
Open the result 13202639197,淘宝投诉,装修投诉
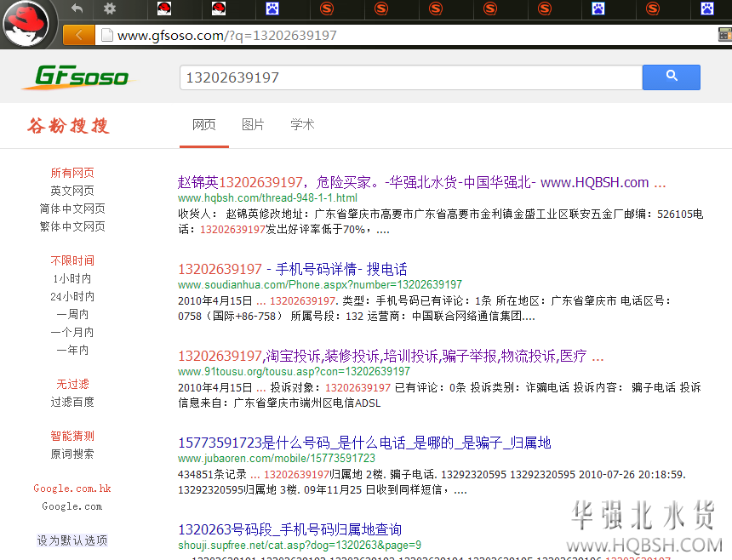[391, 356]
